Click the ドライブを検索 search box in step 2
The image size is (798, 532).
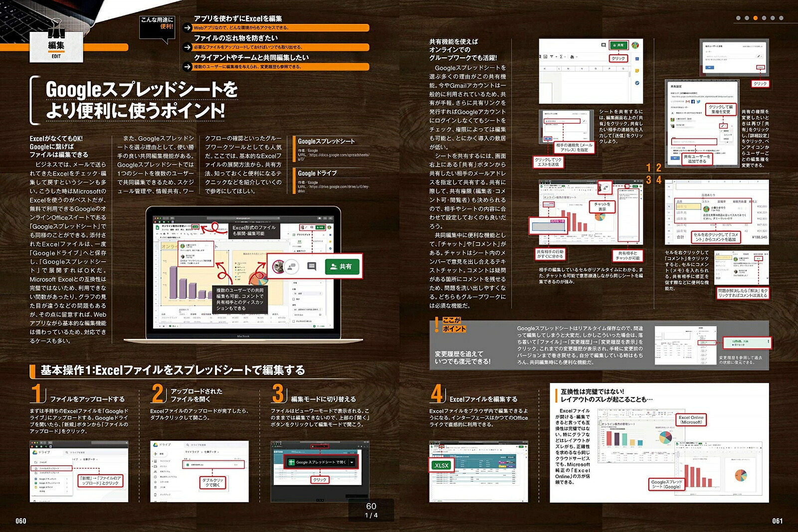pos(215,445)
